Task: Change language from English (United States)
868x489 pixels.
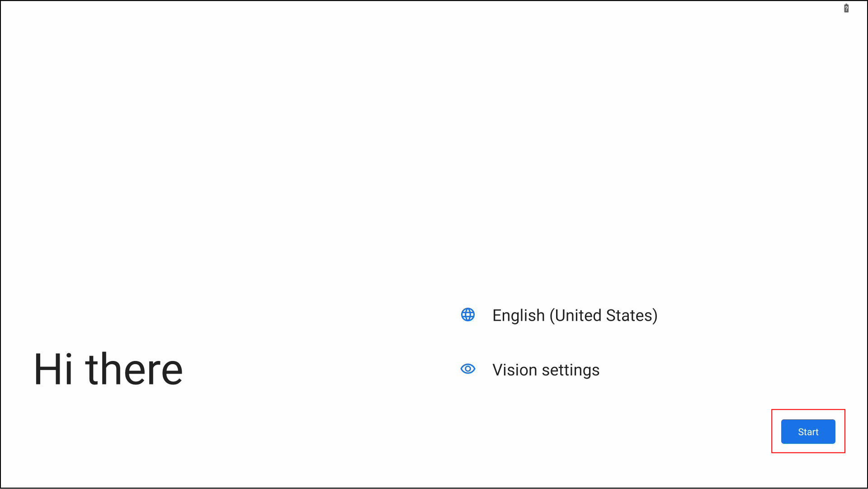Action: coord(574,315)
